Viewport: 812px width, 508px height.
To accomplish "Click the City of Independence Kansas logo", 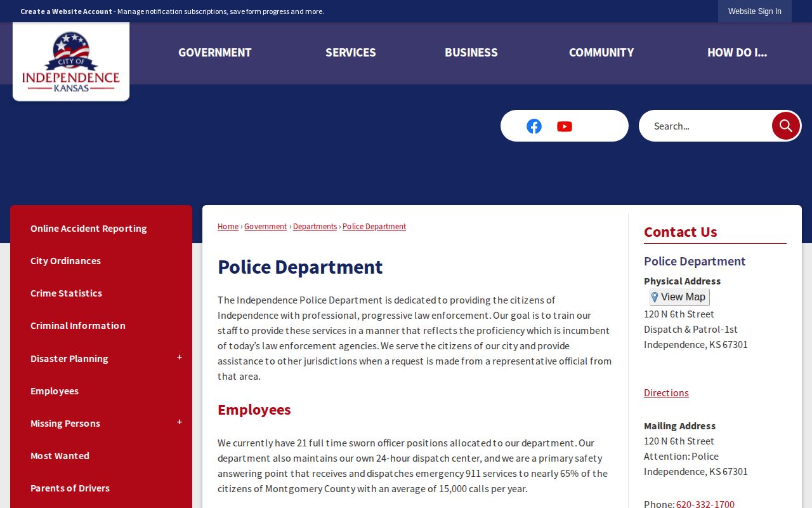I will pyautogui.click(x=71, y=62).
